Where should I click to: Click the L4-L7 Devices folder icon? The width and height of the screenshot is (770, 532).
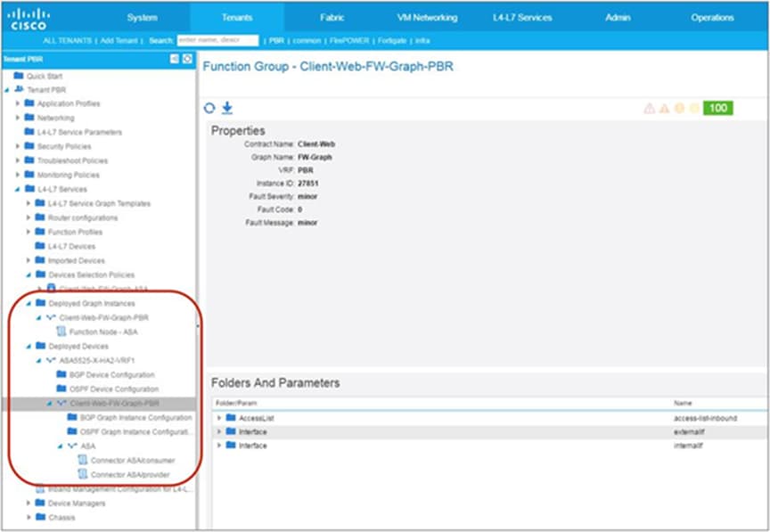(x=40, y=246)
